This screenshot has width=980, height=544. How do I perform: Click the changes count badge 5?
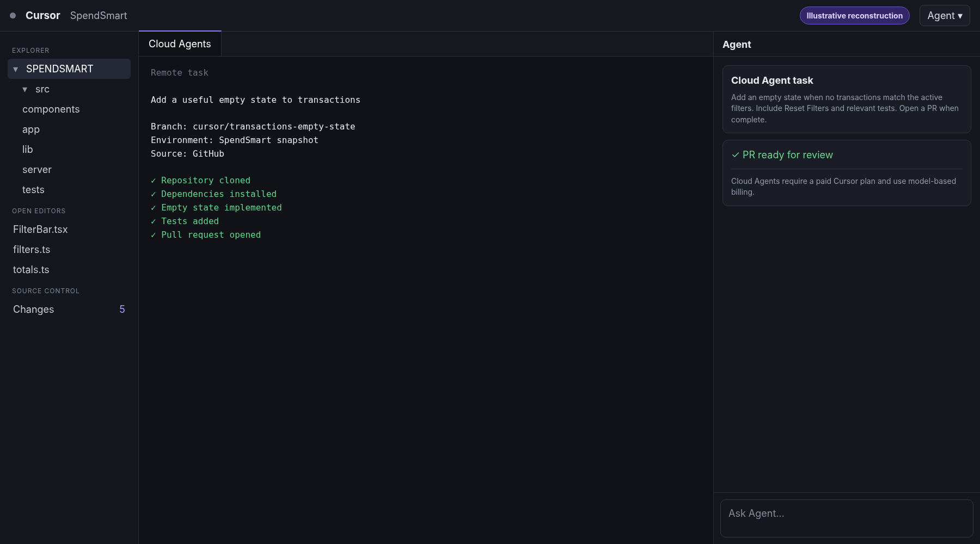[122, 310]
